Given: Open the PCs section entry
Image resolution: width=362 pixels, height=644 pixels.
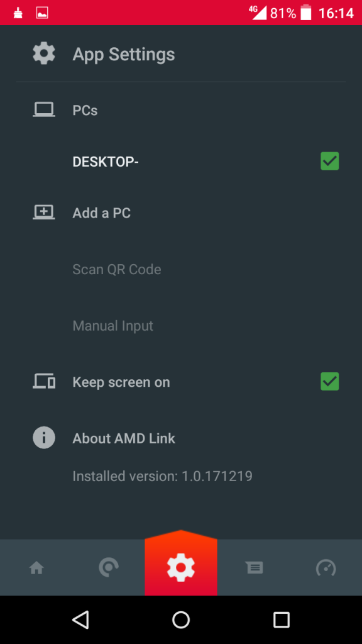Looking at the screenshot, I should (84, 109).
